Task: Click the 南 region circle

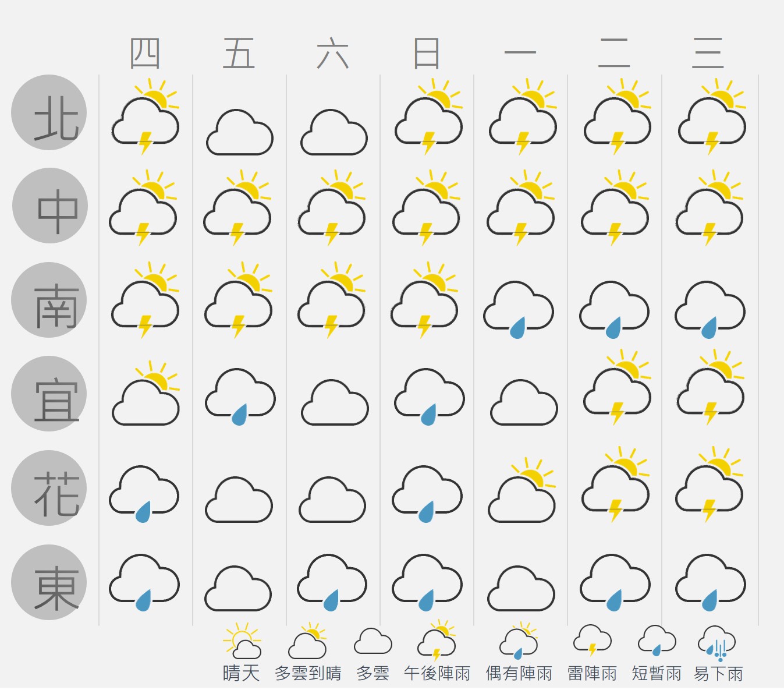Action: [49, 300]
